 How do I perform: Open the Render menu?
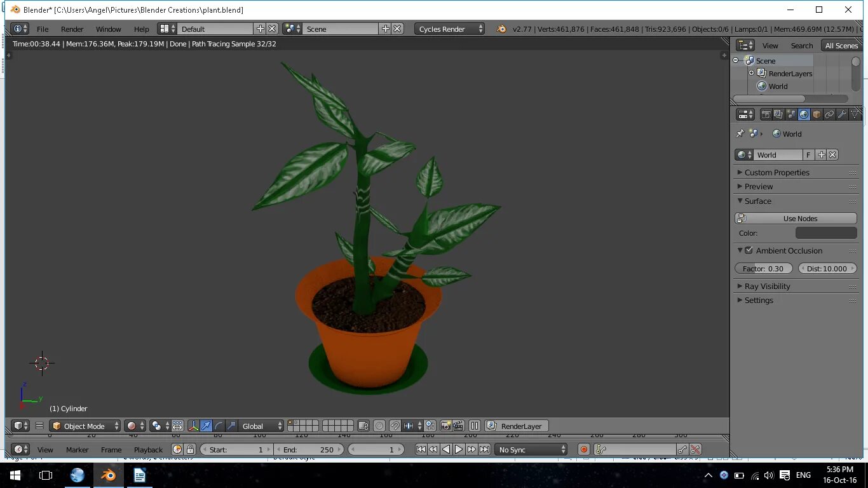[x=72, y=29]
